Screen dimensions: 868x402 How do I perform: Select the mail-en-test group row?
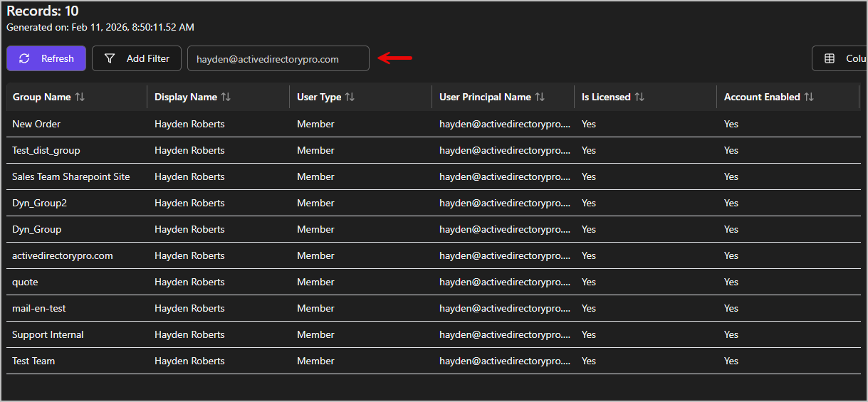(x=433, y=308)
